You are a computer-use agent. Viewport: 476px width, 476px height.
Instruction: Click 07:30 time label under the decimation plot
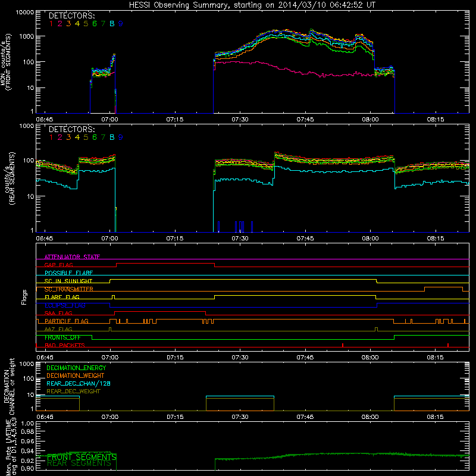click(240, 417)
